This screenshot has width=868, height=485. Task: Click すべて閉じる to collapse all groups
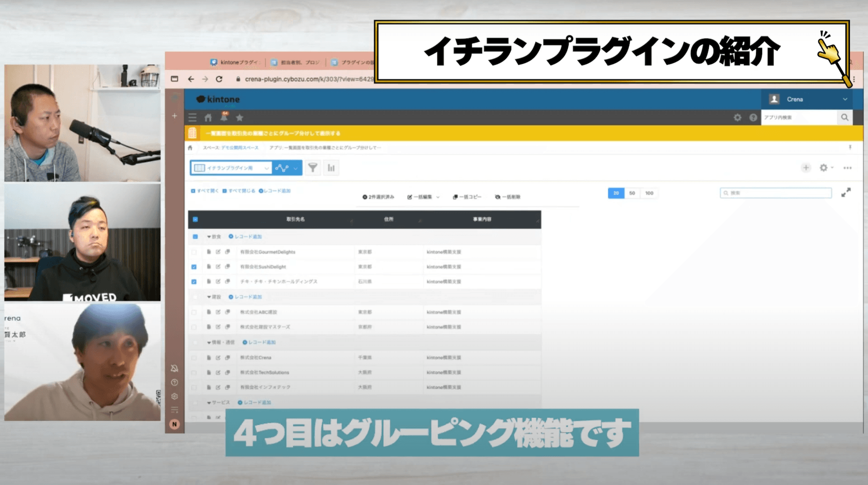click(x=239, y=191)
